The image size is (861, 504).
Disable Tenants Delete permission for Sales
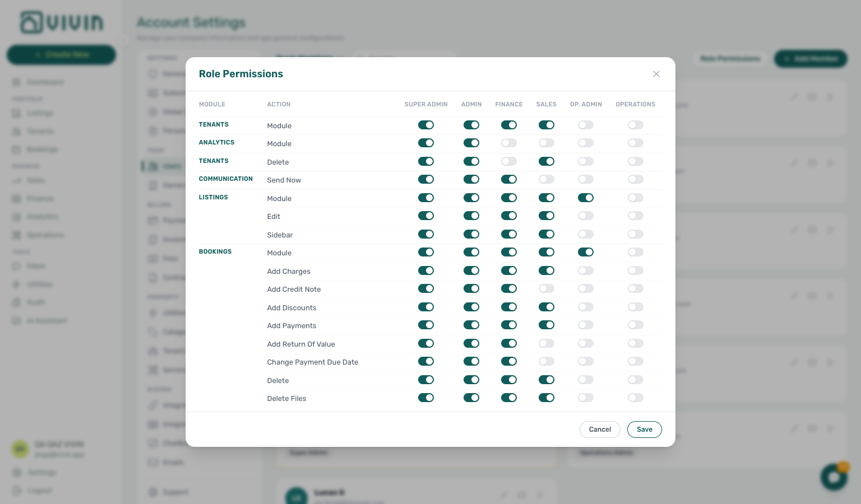pyautogui.click(x=547, y=161)
